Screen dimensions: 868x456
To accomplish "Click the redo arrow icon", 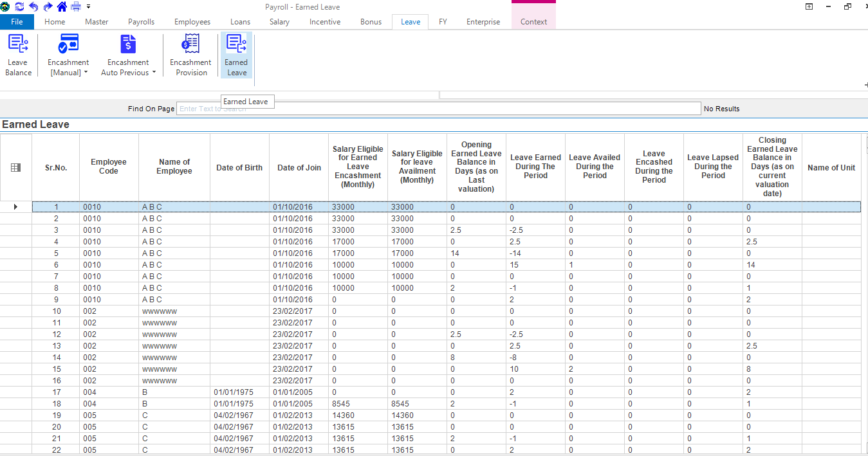I will [48, 6].
